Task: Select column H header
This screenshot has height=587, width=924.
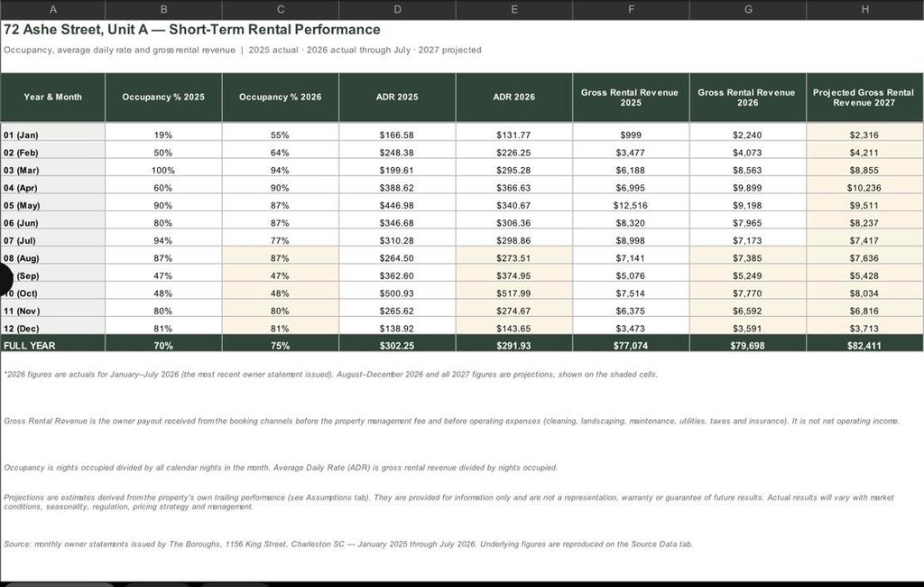Action: [864, 9]
